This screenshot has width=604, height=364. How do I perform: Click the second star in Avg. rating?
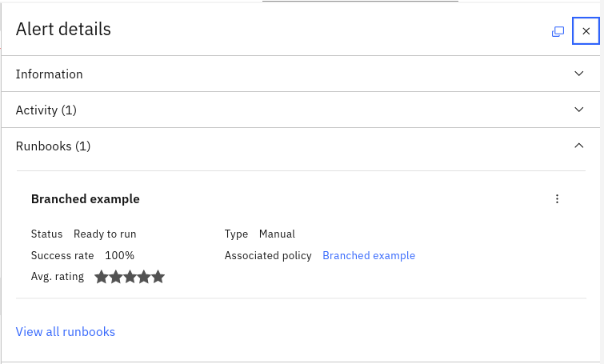click(115, 277)
